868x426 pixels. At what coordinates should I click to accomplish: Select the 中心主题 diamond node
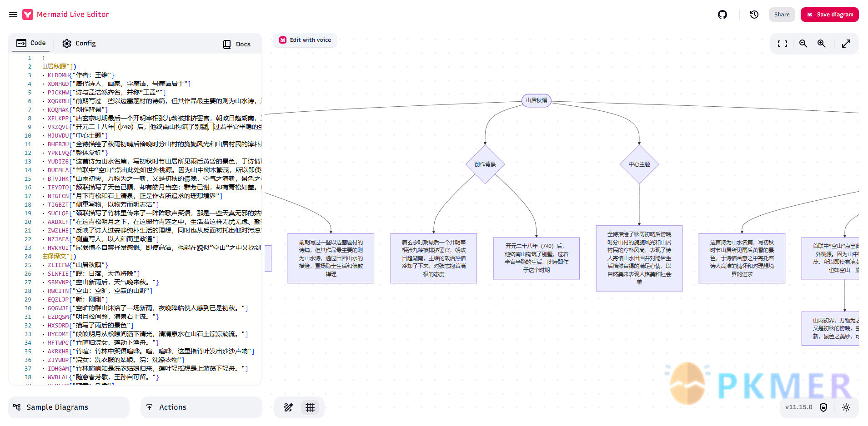pyautogui.click(x=639, y=164)
